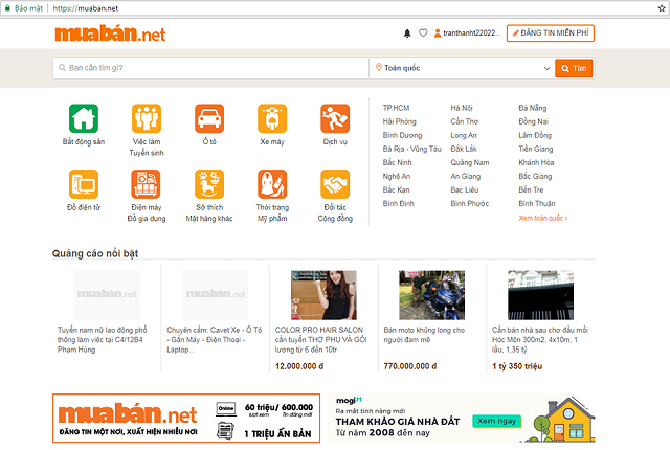
Task: Select Đắk Lắk province link
Action: click(x=464, y=149)
